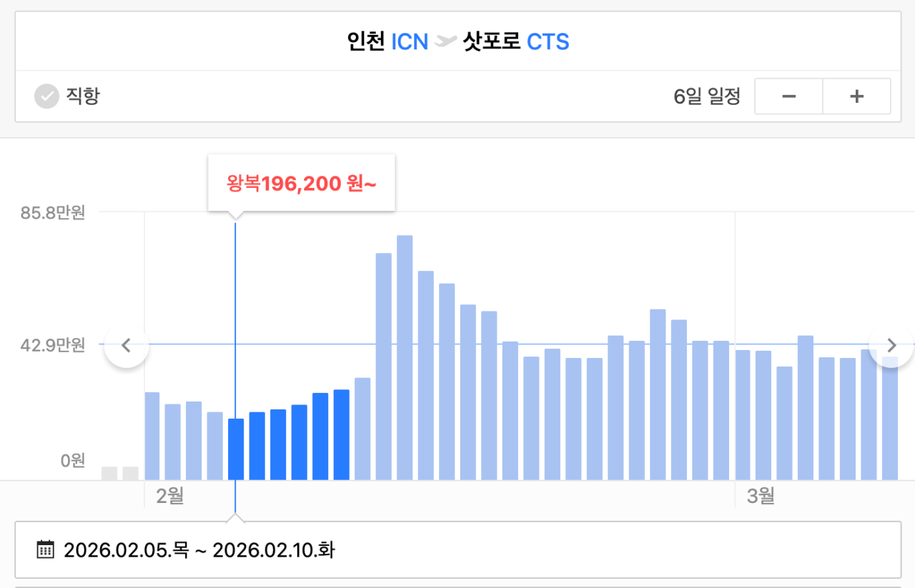This screenshot has width=915, height=588.
Task: Increase trip length with plus button
Action: 856,96
